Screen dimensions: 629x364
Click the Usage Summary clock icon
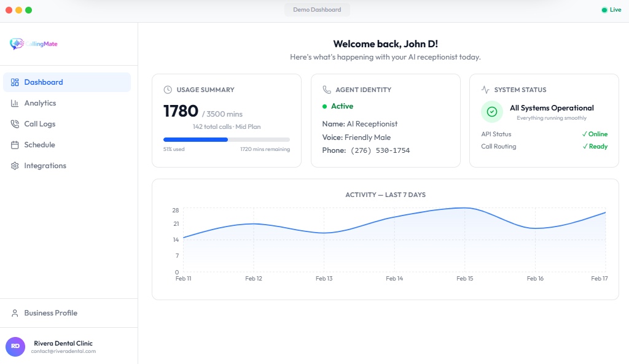click(x=168, y=90)
